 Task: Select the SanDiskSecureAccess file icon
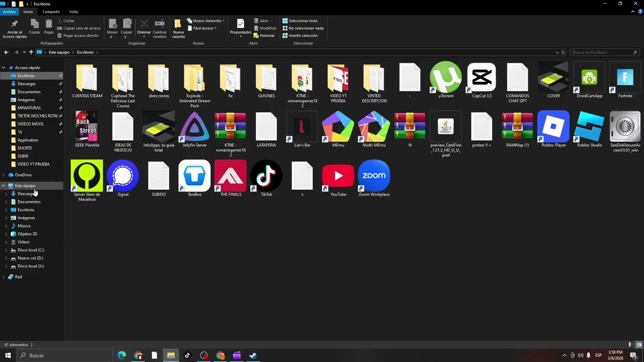point(625,127)
